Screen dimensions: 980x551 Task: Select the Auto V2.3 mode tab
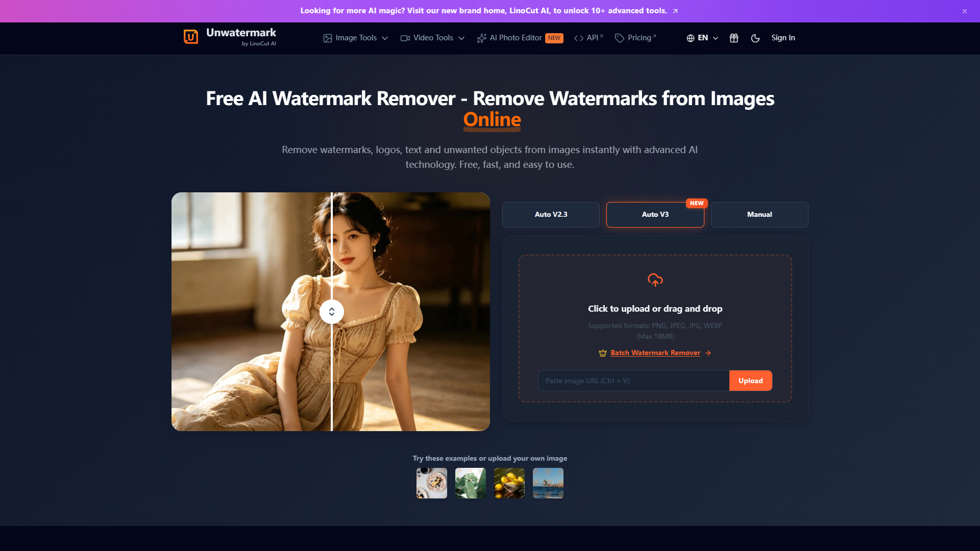551,215
